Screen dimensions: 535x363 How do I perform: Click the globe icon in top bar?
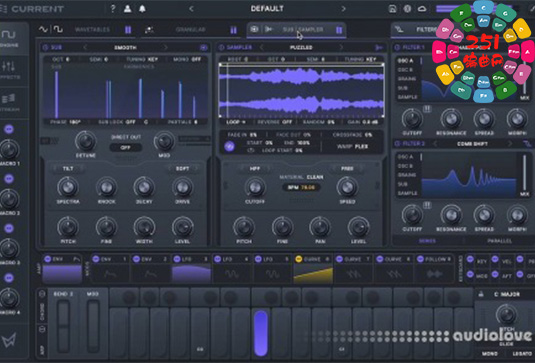(x=407, y=9)
